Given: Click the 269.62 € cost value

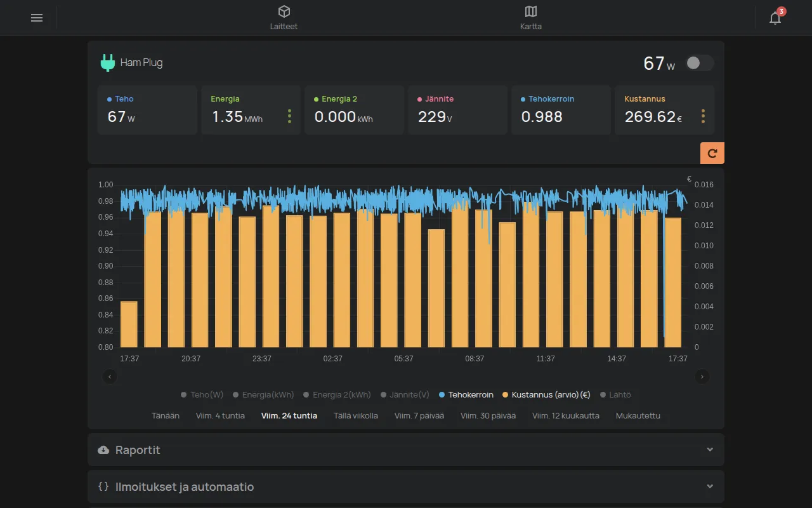Looking at the screenshot, I should pyautogui.click(x=653, y=117).
